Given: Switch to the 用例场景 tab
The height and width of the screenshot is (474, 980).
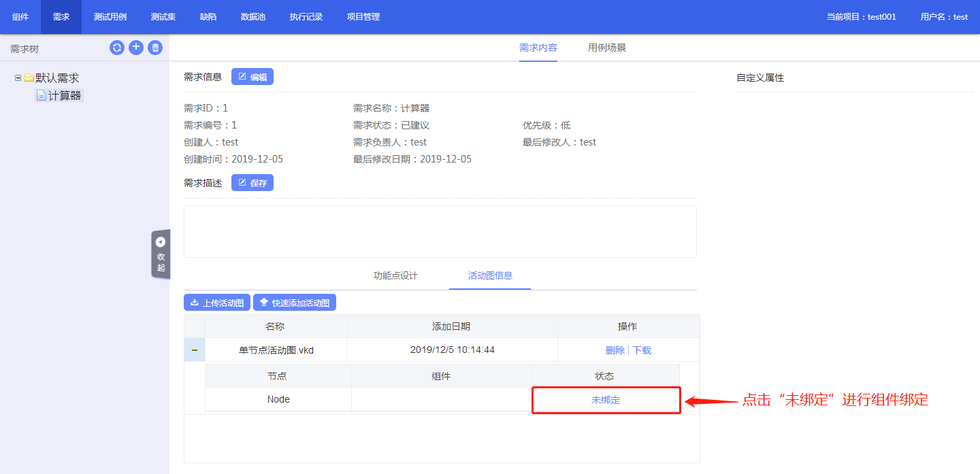Looking at the screenshot, I should coord(607,48).
